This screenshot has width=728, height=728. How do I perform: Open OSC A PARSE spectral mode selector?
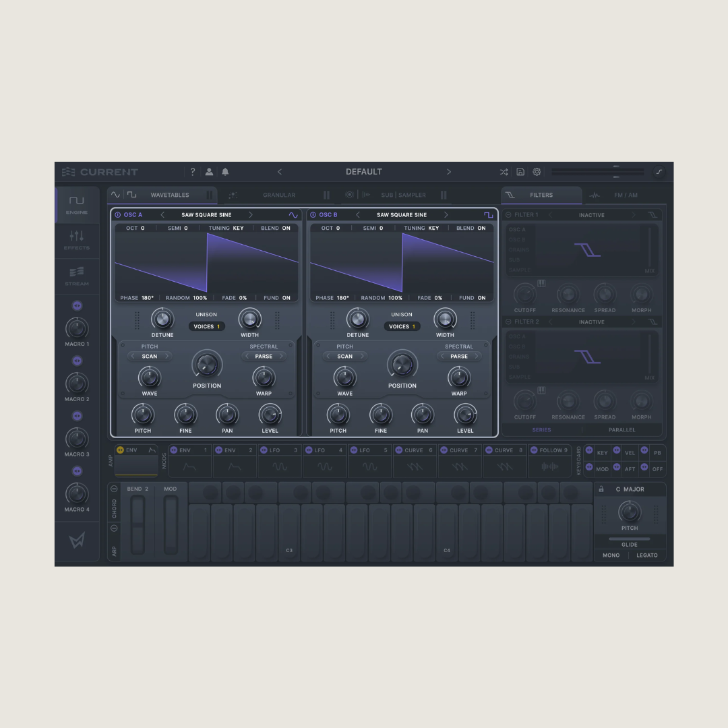pos(264,356)
